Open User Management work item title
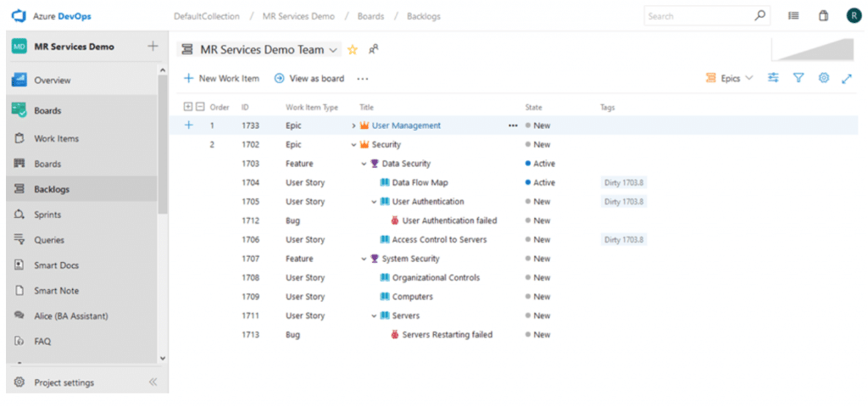This screenshot has width=868, height=407. click(x=406, y=125)
